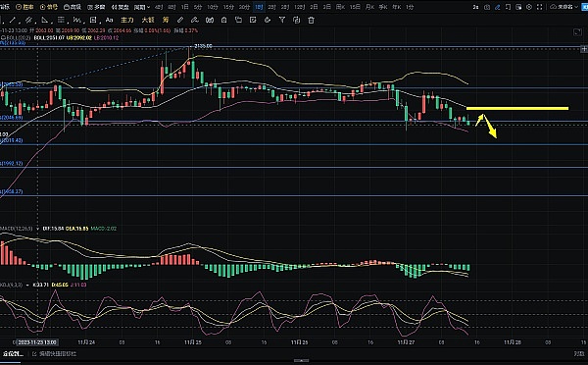Open the MACD indicator dropdown arrow
The width and height of the screenshot is (588, 365).
point(38,229)
